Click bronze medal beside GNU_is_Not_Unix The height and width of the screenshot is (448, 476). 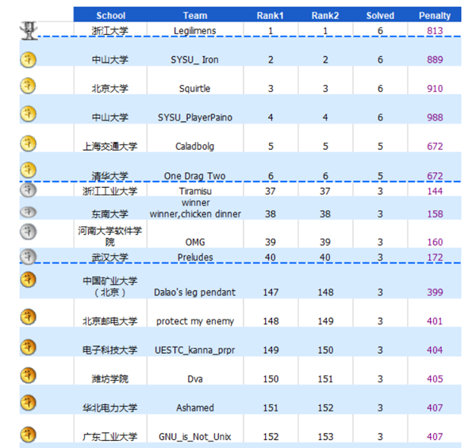pos(29,435)
